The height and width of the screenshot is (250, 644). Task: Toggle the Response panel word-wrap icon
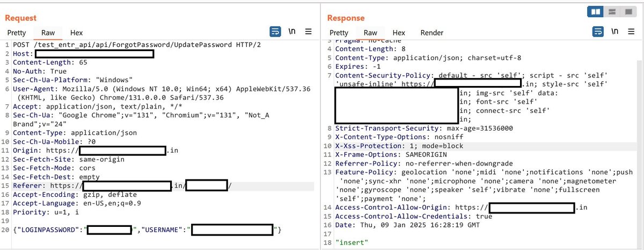coord(598,32)
